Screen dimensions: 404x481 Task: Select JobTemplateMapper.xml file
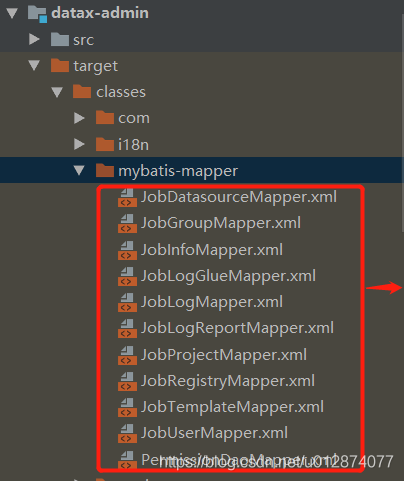[x=232, y=407]
